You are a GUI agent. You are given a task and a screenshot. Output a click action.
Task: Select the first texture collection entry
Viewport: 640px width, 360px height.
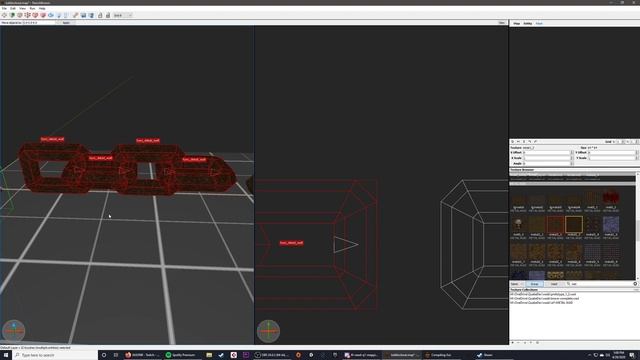(x=543, y=294)
